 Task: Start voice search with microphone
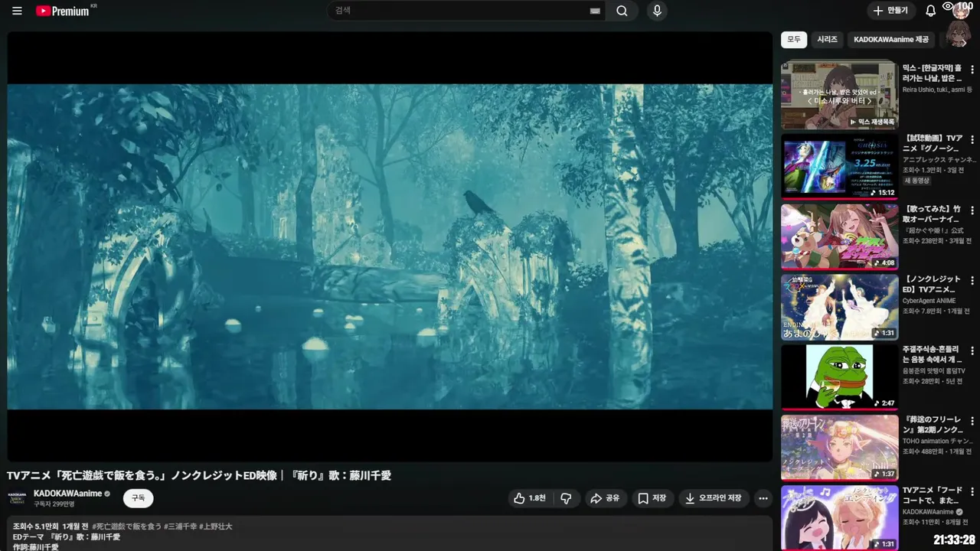tap(657, 11)
